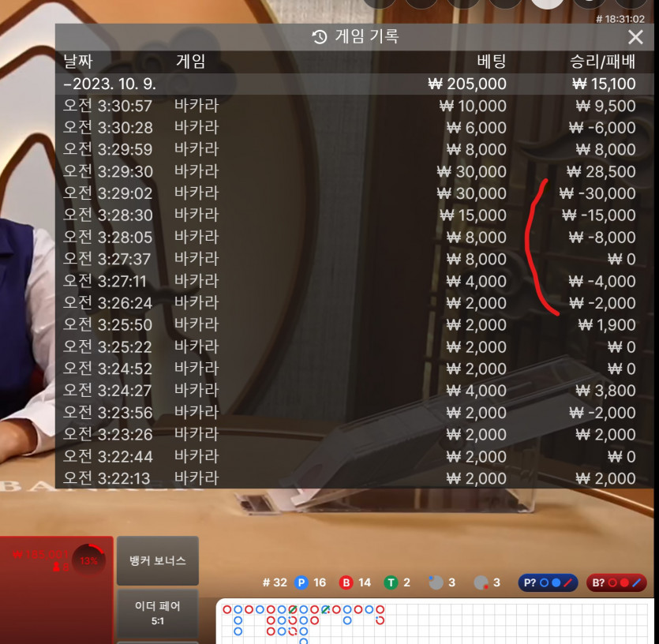Image resolution: width=659 pixels, height=644 pixels.
Task: Click the 승리/패배 column header
Action: click(x=602, y=62)
